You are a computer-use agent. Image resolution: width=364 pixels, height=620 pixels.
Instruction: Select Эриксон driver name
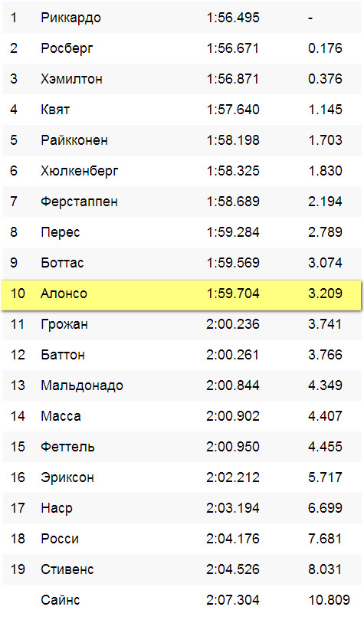[x=67, y=477]
